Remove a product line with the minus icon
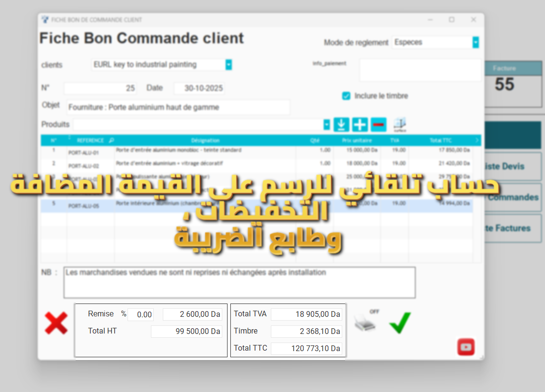This screenshot has width=545, height=392. 378,124
